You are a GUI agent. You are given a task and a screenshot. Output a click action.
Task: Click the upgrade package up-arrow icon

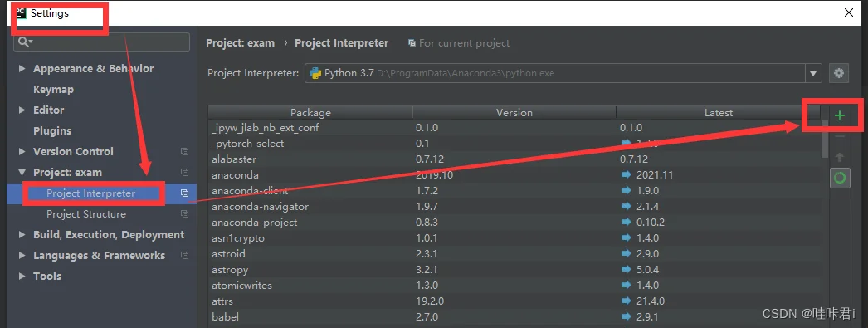840,157
